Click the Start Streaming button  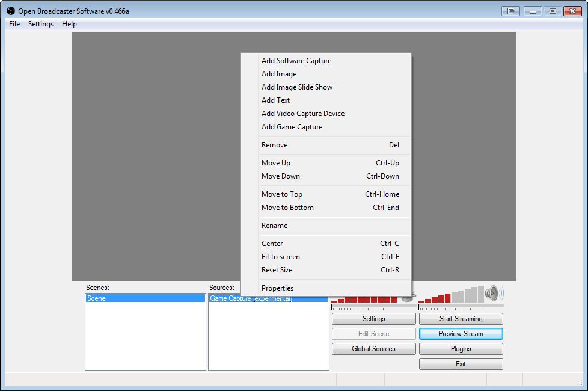click(461, 319)
